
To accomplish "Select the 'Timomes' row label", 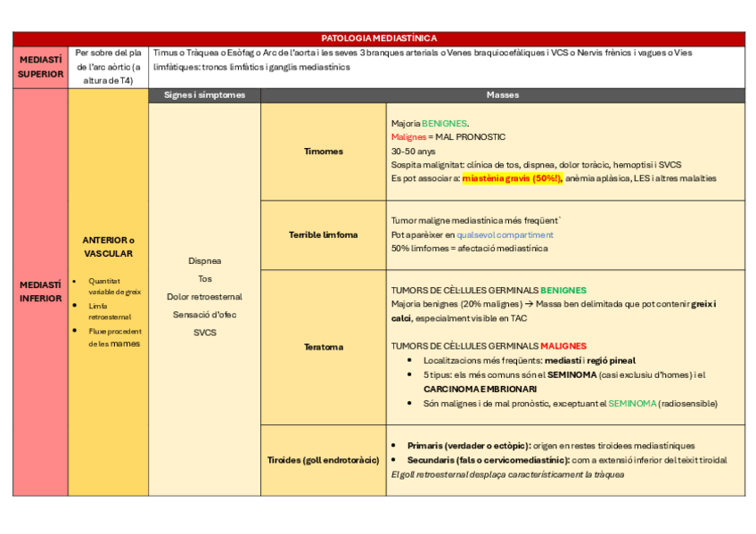I will 322,152.
